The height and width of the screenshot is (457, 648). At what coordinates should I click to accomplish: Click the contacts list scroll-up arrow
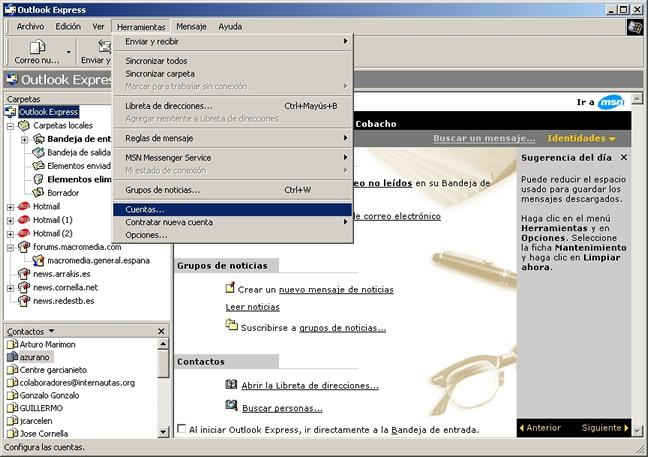pos(163,344)
